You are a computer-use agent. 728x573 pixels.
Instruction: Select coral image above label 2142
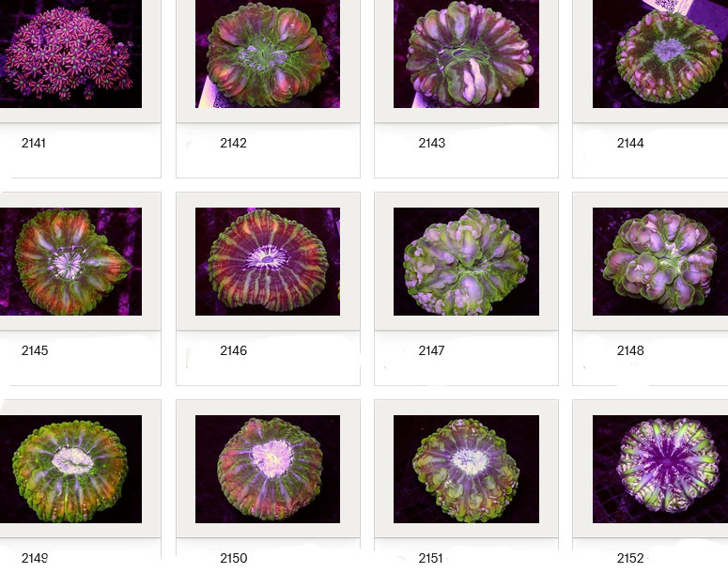268,54
